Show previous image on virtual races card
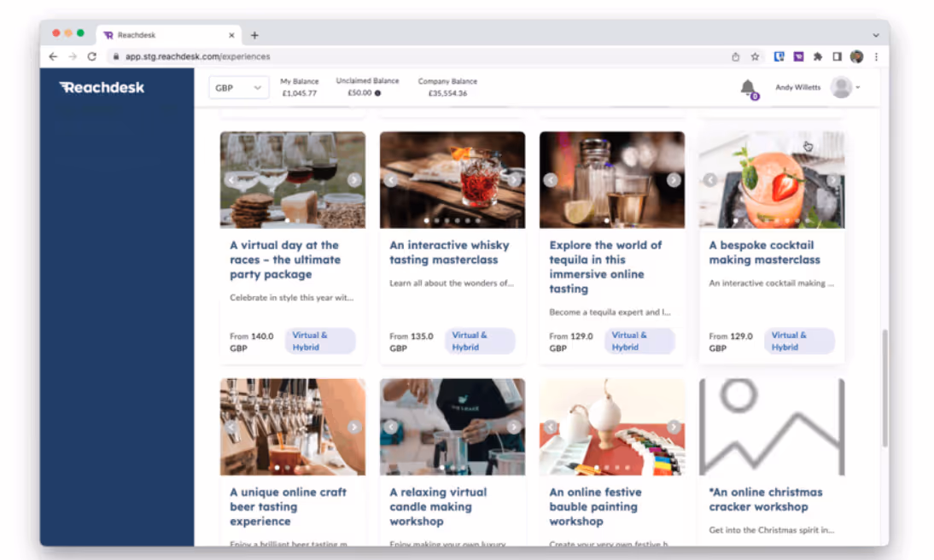Screen dimensions: 934x560 (x=231, y=180)
